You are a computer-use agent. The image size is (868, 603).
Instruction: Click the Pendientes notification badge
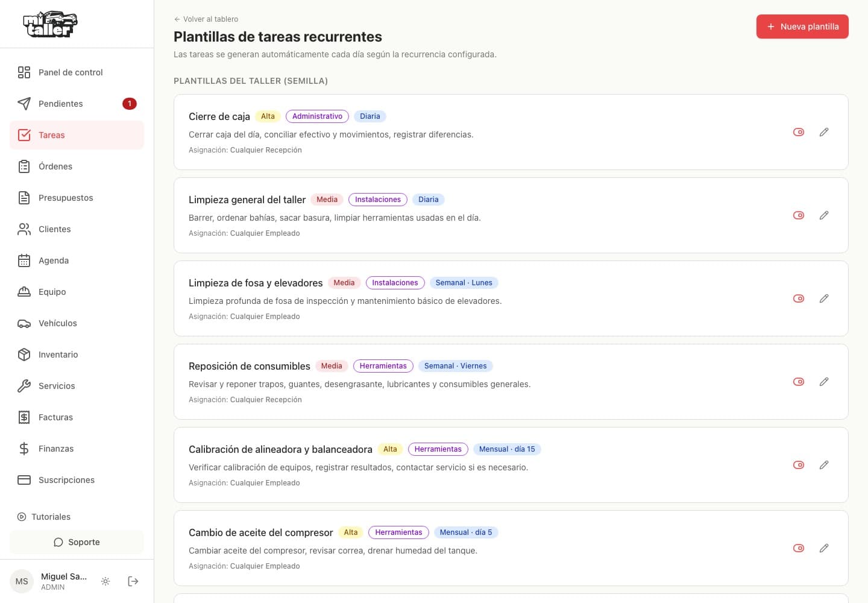[x=130, y=104]
